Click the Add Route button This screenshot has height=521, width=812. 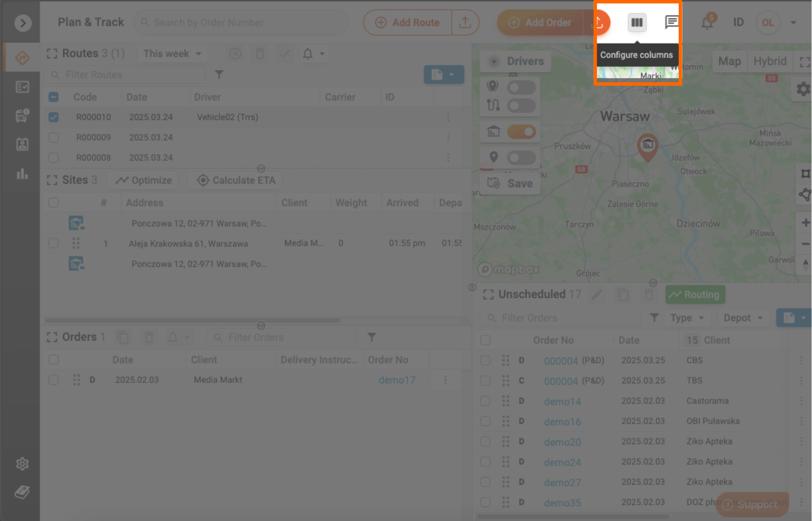tap(408, 23)
